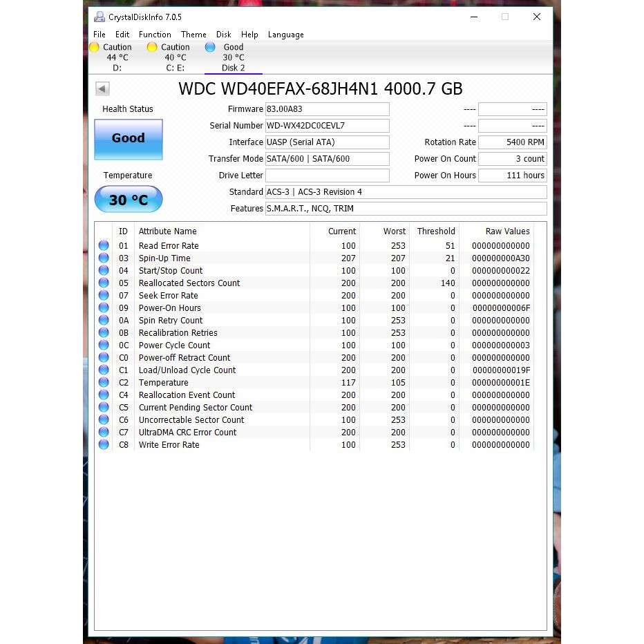644x644 pixels.
Task: Click the blue Good icon above Disk 2
Action: pos(210,47)
